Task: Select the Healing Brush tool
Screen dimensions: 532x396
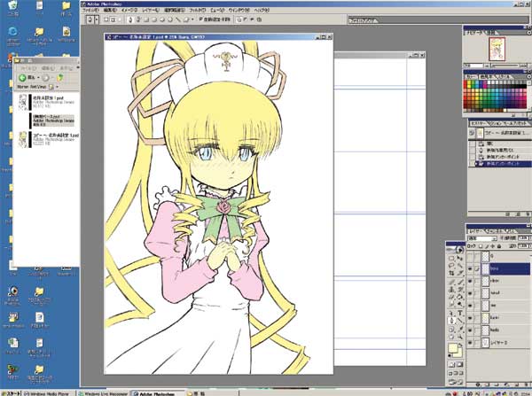Action: (x=451, y=282)
